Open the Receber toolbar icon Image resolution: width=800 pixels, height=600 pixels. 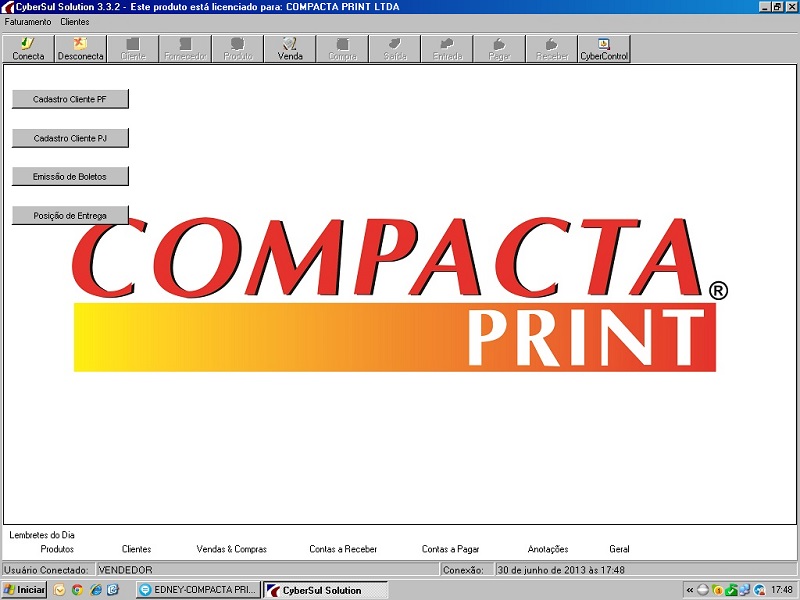pos(552,49)
